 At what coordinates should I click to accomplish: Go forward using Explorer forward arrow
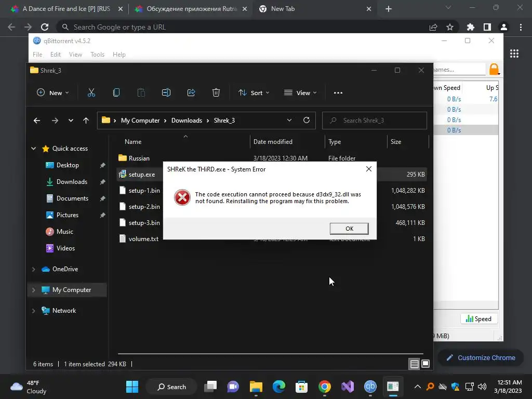tap(55, 121)
